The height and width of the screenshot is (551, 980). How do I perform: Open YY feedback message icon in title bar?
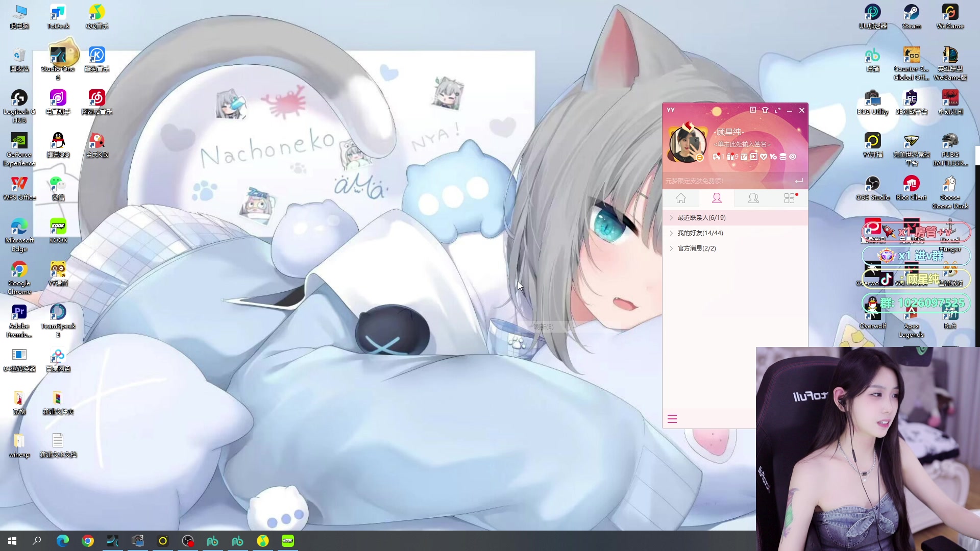752,110
